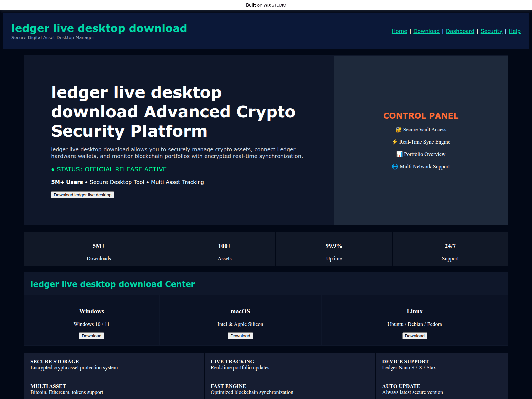532x399 pixels.
Task: Click the ledger live desktop download Center heading
Action: click(112, 284)
